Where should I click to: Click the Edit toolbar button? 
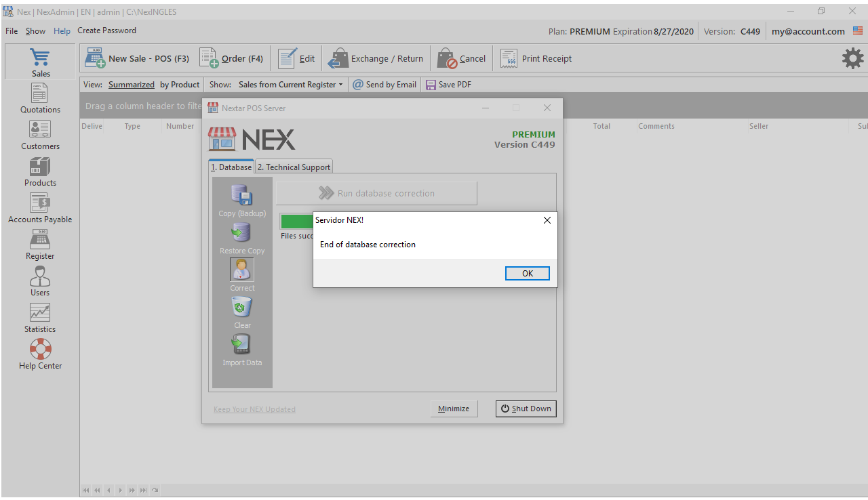point(296,59)
